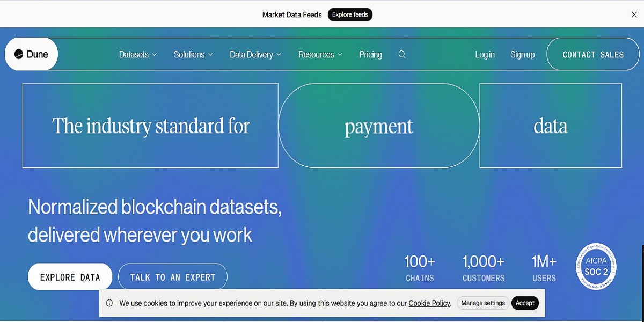Screen dimensions: 644x322
Task: Click the Explore feeds pill button
Action: coord(350,14)
